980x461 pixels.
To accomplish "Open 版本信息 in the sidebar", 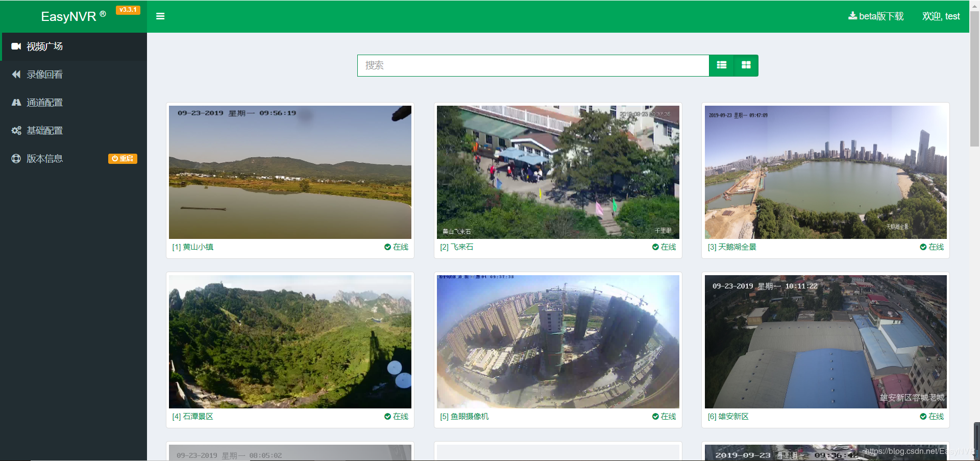I will click(73, 159).
